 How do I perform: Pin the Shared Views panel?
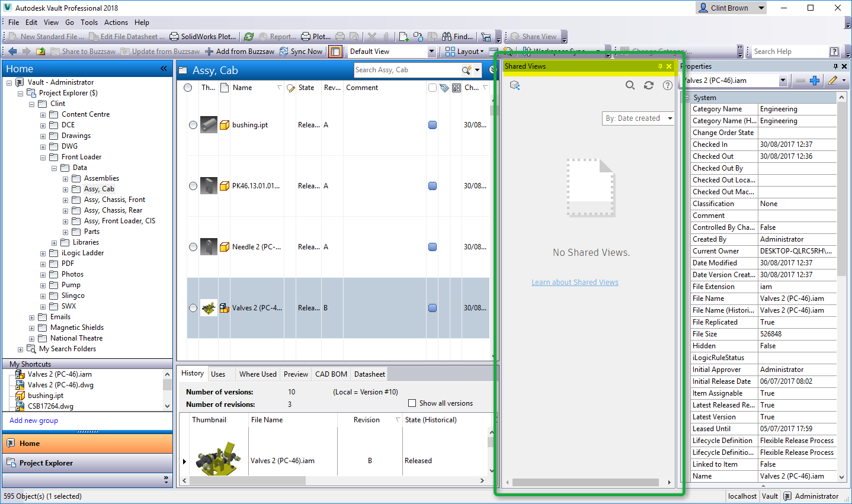pyautogui.click(x=660, y=66)
